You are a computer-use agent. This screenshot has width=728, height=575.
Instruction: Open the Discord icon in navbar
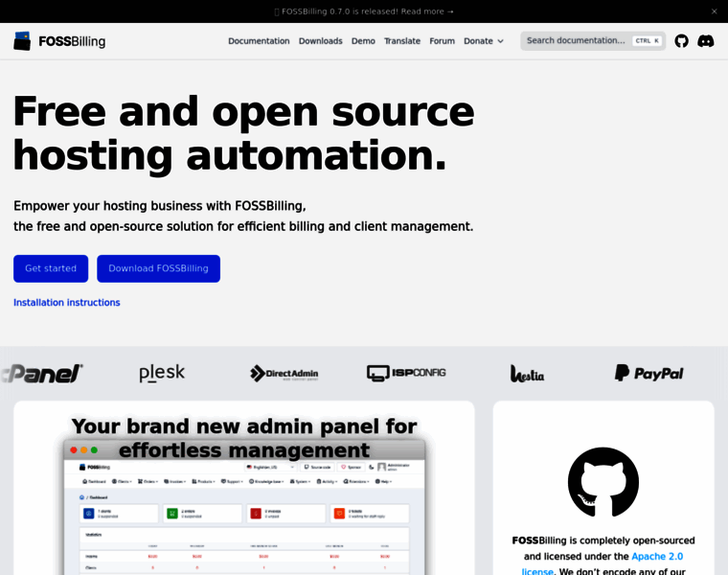point(706,41)
